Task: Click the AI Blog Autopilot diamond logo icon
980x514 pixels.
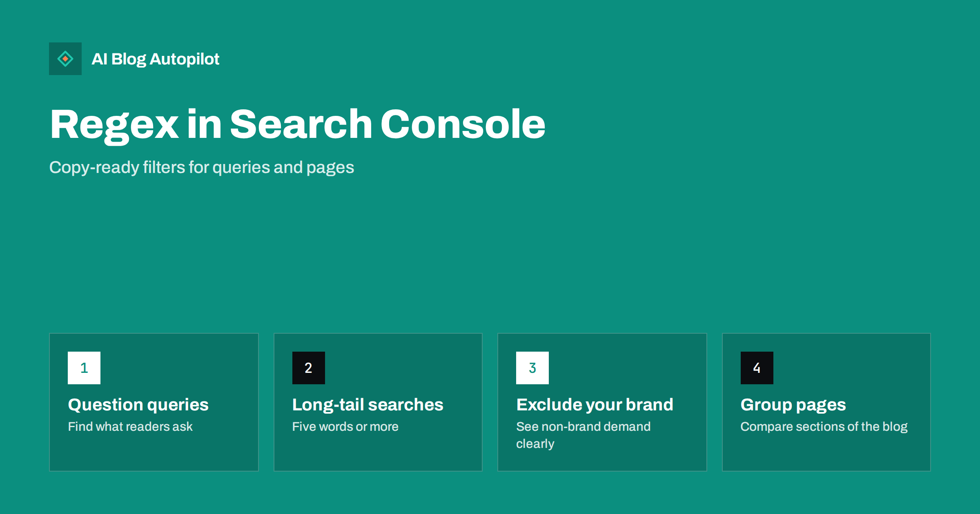Action: coord(65,59)
